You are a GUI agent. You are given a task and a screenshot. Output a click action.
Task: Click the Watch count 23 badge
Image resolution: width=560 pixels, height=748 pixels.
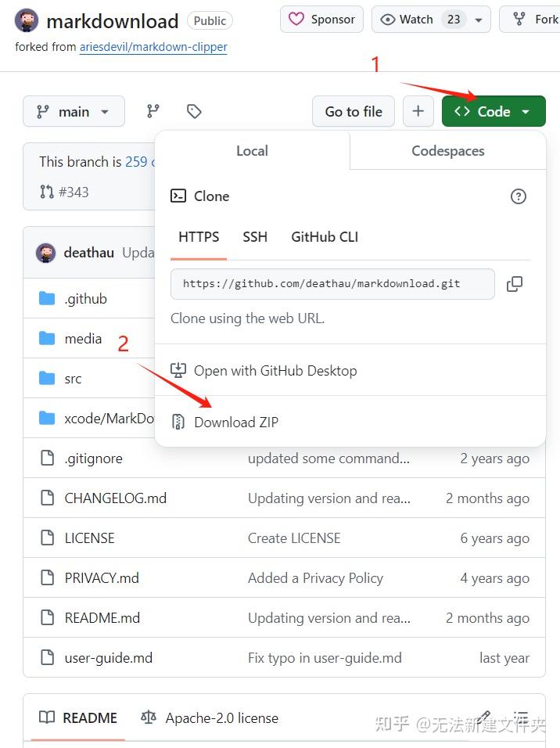pyautogui.click(x=454, y=19)
